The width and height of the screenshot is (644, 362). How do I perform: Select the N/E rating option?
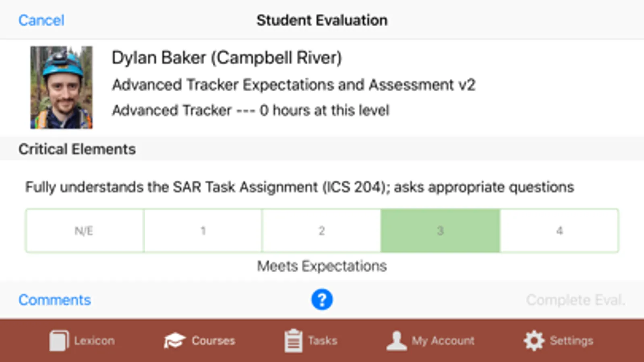tap(85, 230)
